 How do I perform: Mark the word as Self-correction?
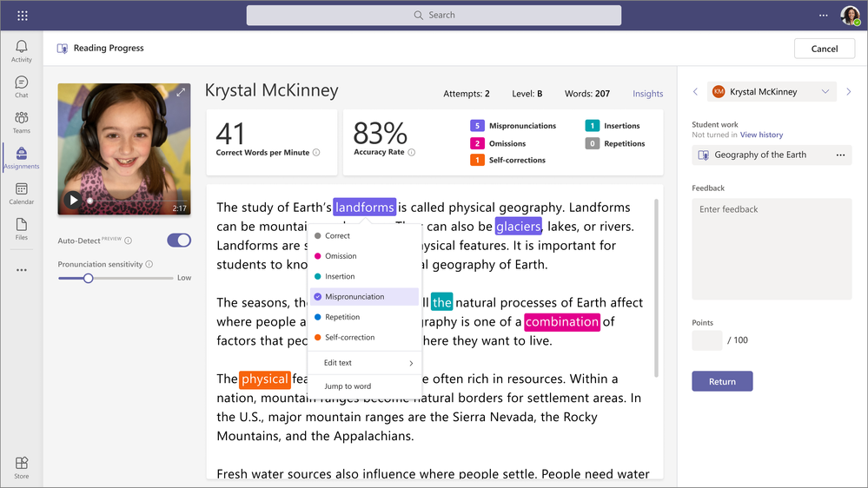coord(364,338)
